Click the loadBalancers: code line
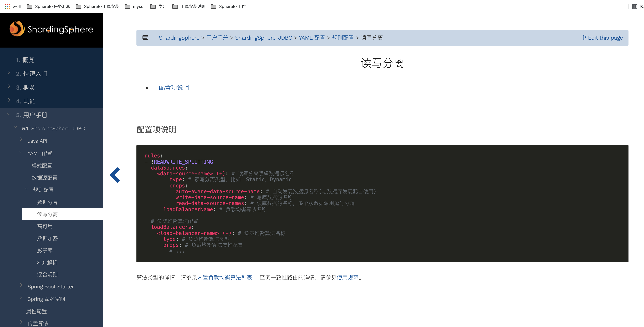 (x=172, y=227)
